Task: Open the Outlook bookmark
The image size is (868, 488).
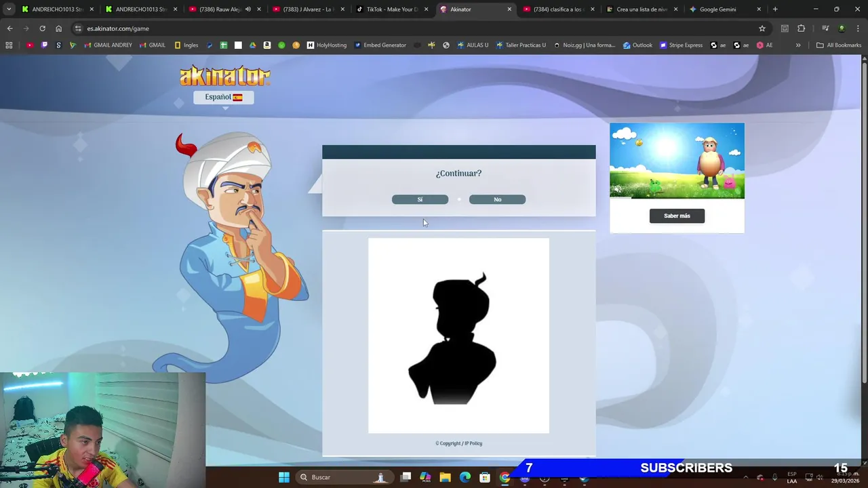Action: click(x=637, y=45)
